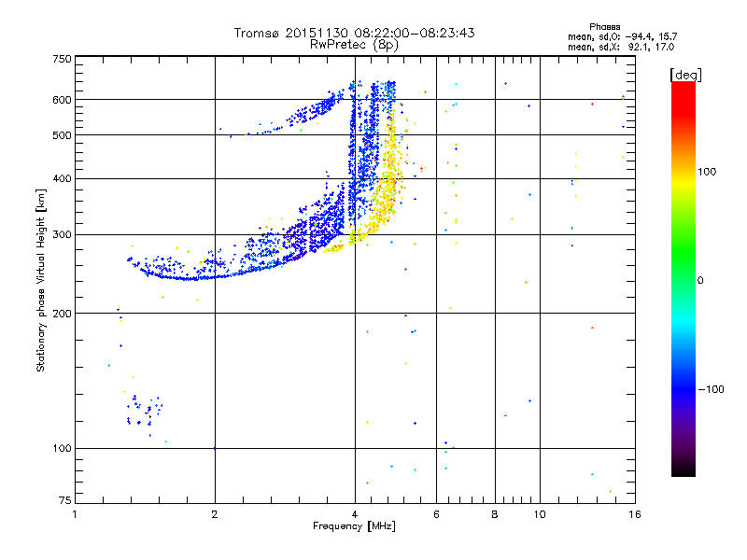
Task: Click the x-axis tick label '2'
Action: (x=215, y=514)
